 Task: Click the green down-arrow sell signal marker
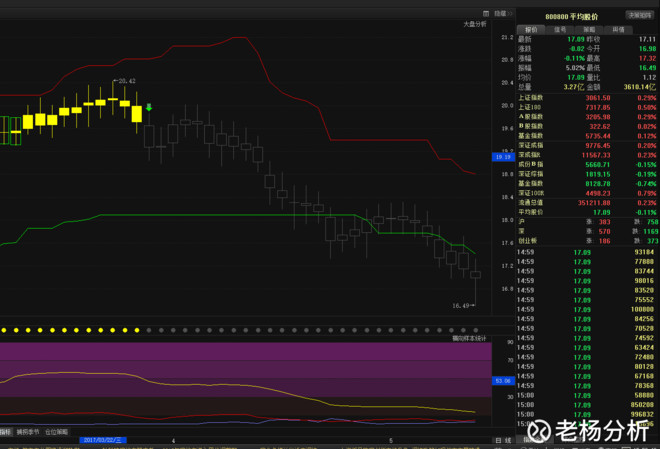point(149,107)
